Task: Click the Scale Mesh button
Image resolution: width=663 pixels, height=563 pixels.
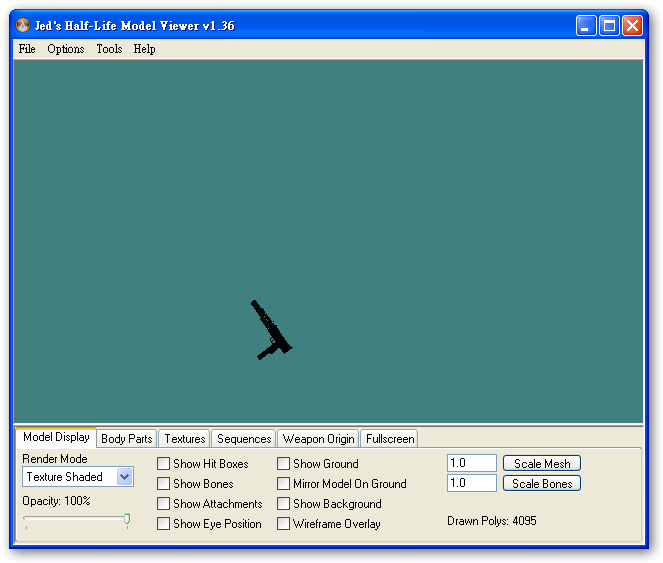Action: coord(542,464)
